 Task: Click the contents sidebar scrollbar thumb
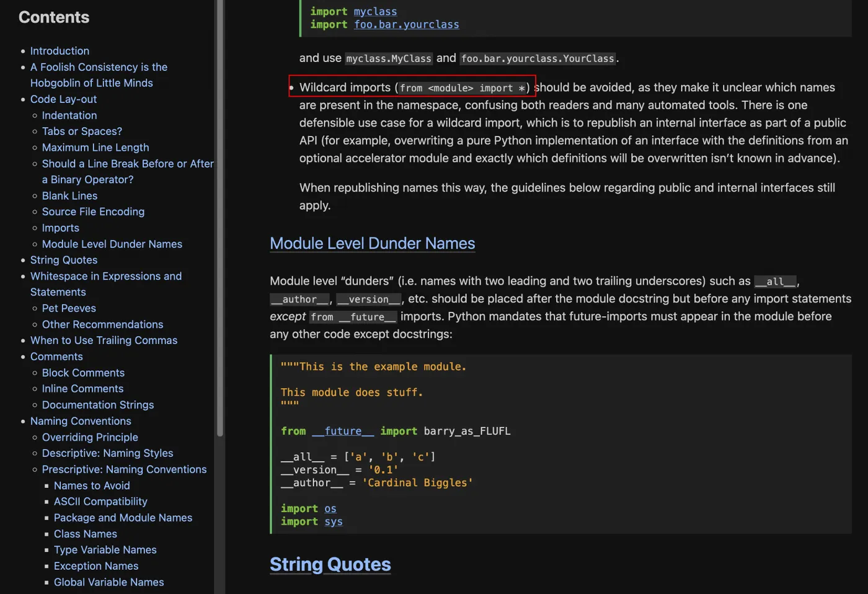[219, 217]
